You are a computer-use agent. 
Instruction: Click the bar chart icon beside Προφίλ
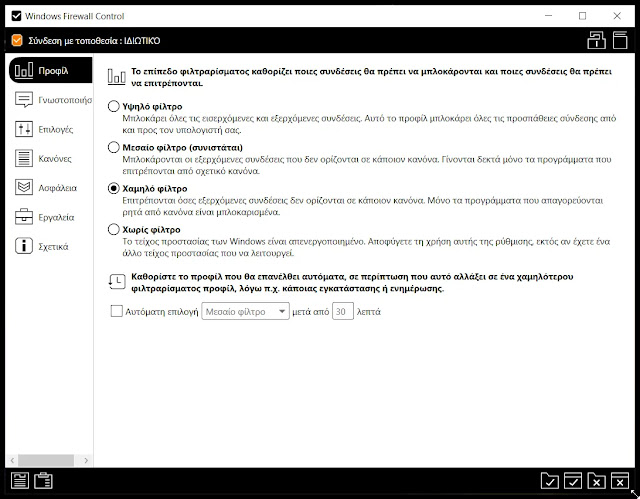24,70
